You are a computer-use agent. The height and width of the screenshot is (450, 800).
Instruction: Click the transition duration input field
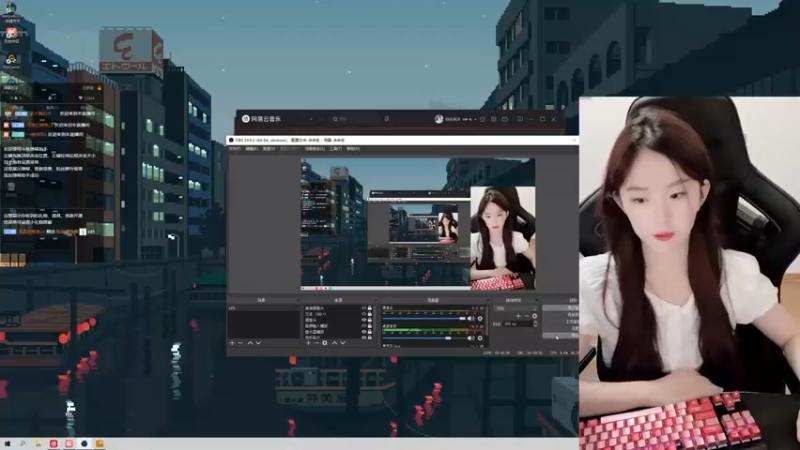pos(518,324)
